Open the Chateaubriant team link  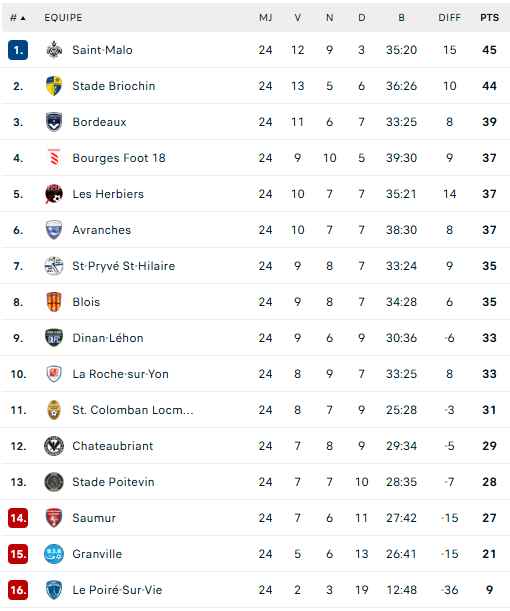pos(113,446)
